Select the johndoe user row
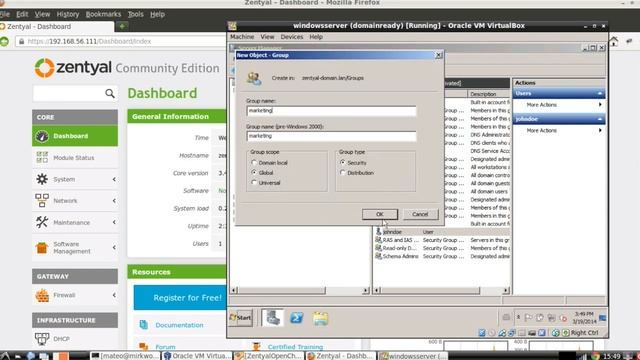640x360 pixels. (x=442, y=232)
